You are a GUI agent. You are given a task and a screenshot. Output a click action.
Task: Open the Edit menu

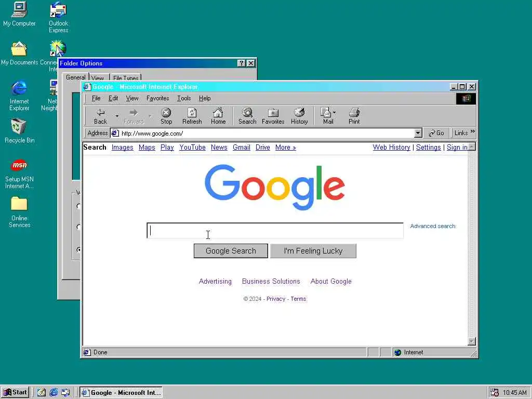[113, 98]
